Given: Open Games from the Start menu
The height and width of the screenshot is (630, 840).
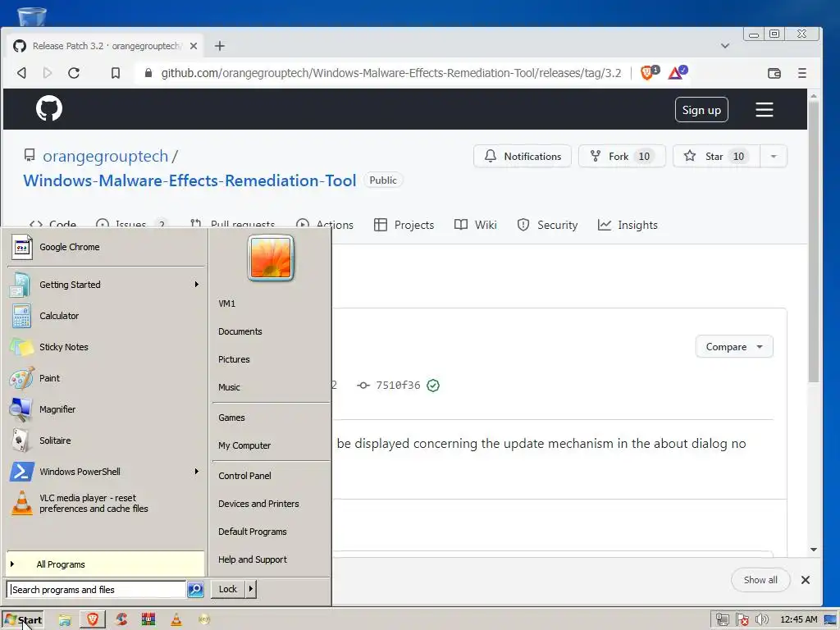Looking at the screenshot, I should tap(231, 418).
